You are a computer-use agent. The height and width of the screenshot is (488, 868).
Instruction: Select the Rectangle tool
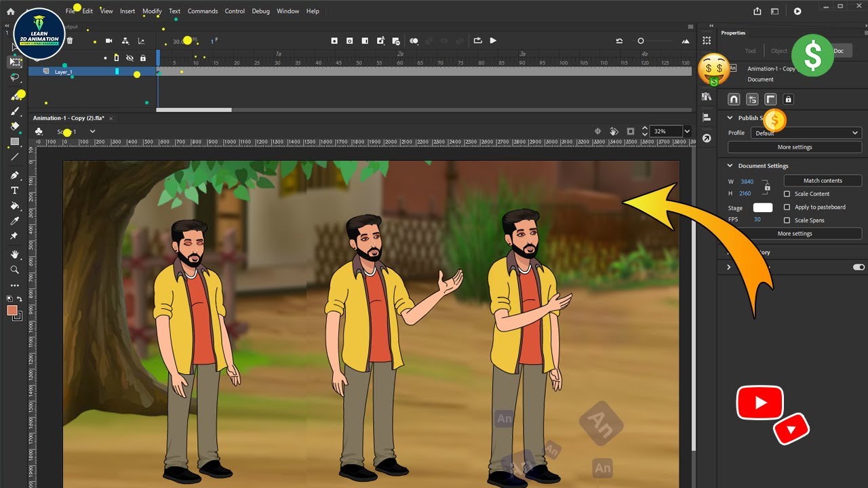pos(14,142)
